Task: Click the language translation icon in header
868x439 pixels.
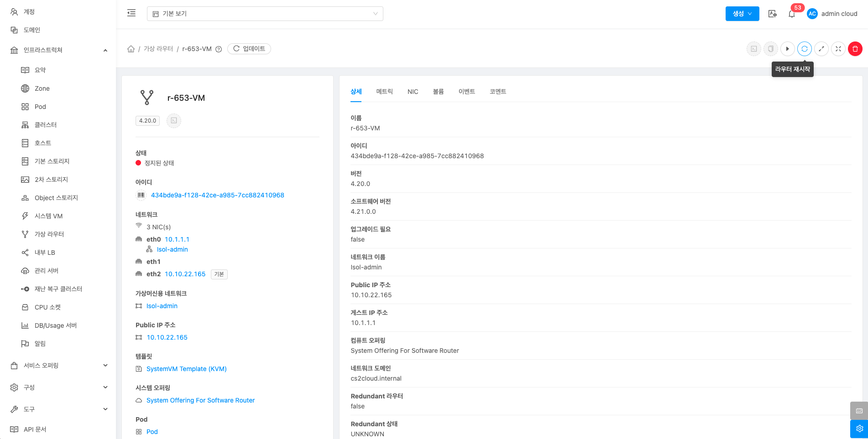Action: [x=772, y=14]
